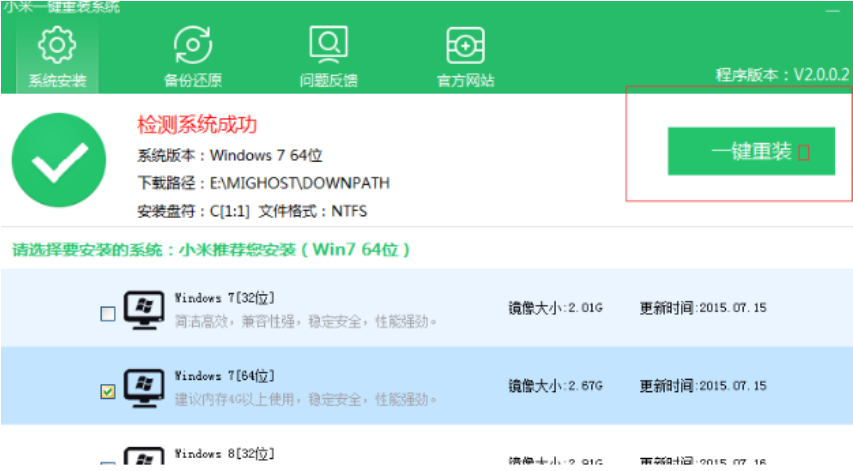The height and width of the screenshot is (471, 853).
Task: Click 镜像大小:2.01G in the 32位 row
Action: [x=555, y=308]
